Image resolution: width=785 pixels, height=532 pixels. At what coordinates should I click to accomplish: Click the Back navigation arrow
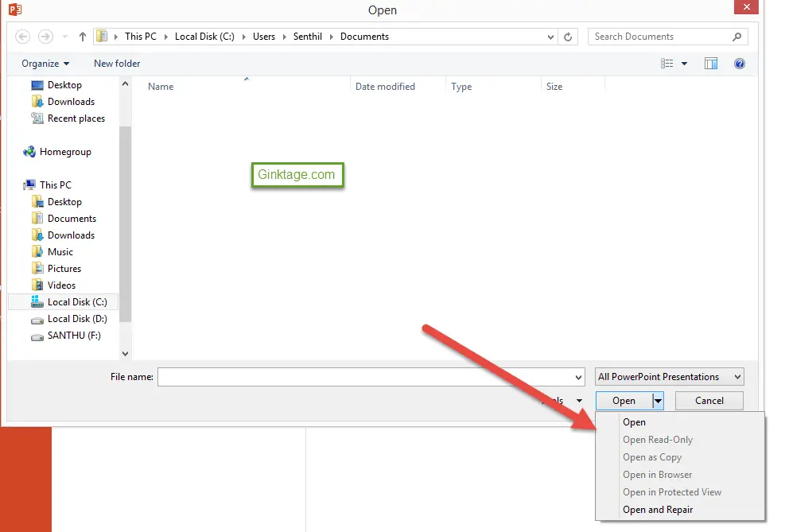coord(22,37)
